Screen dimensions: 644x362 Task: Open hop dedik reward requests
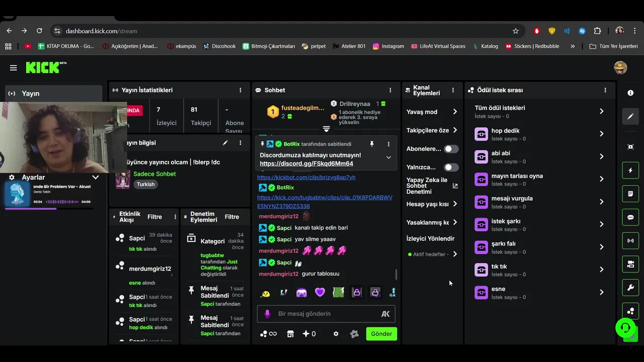tap(540, 134)
